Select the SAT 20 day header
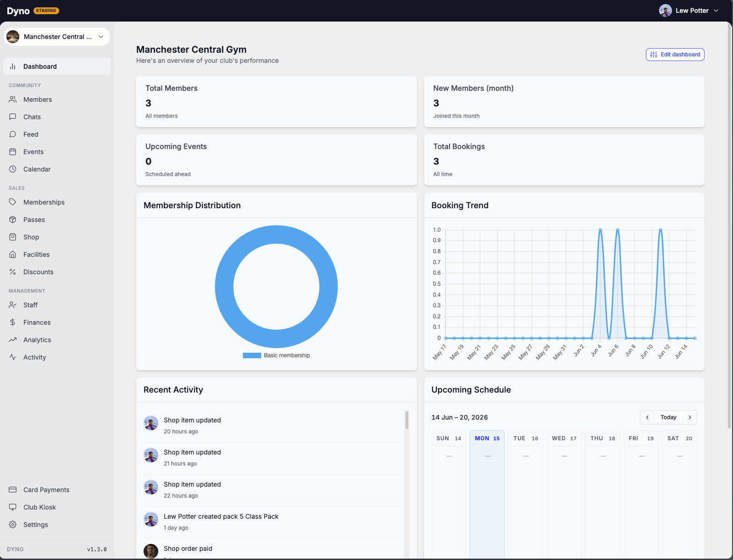Image resolution: width=733 pixels, height=560 pixels. [680, 438]
